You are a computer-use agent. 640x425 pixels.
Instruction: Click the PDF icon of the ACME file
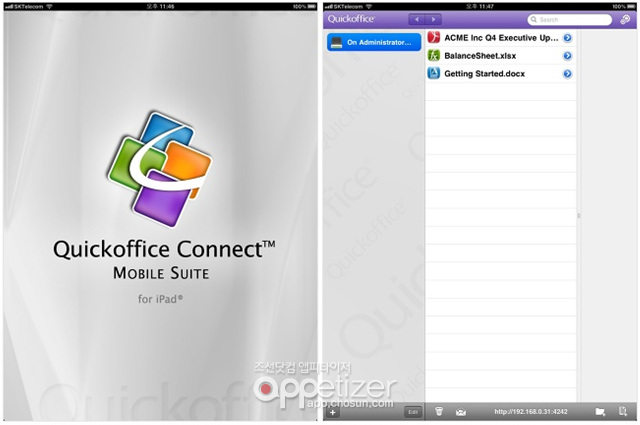click(433, 38)
